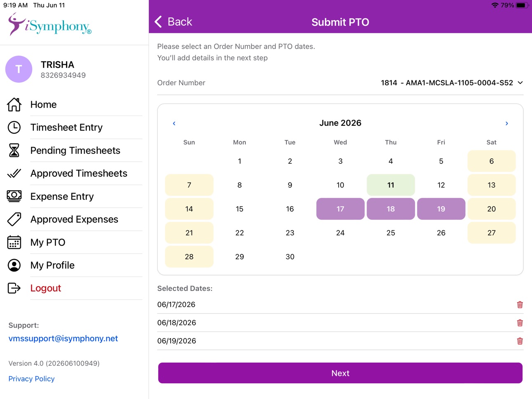Deselect June 18 on the calendar

391,209
